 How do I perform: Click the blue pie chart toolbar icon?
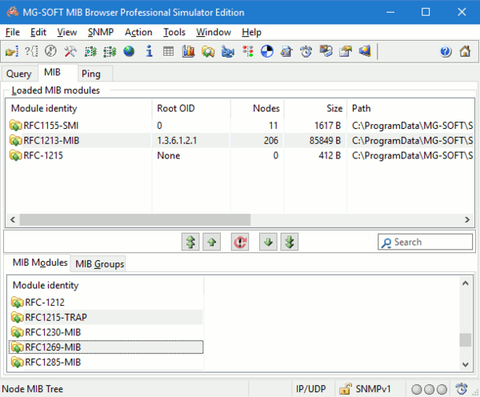(267, 52)
